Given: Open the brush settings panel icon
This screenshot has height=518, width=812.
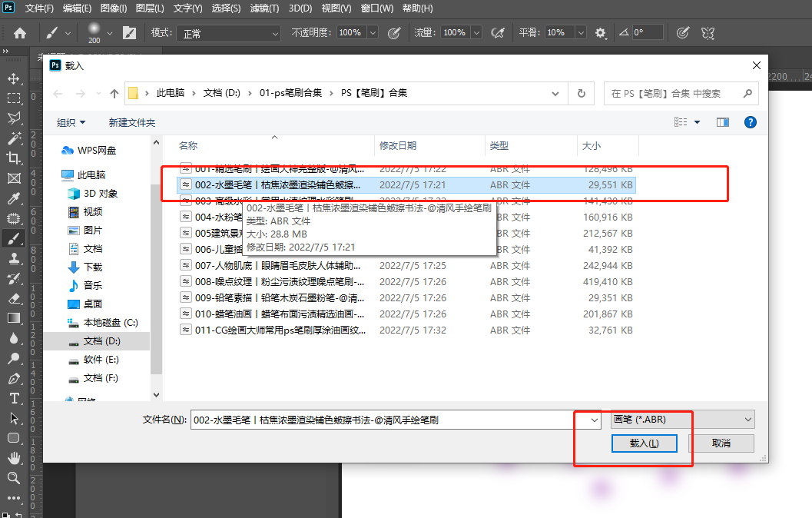Looking at the screenshot, I should click(x=129, y=33).
